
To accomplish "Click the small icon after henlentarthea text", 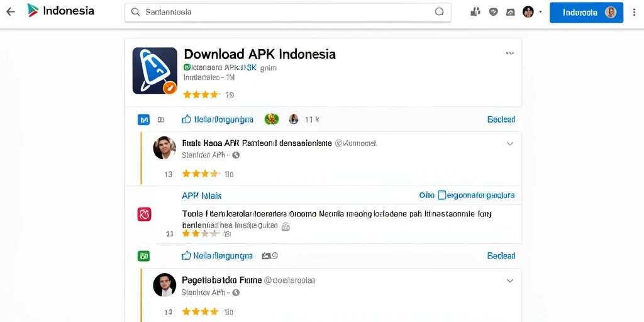I will click(286, 226).
